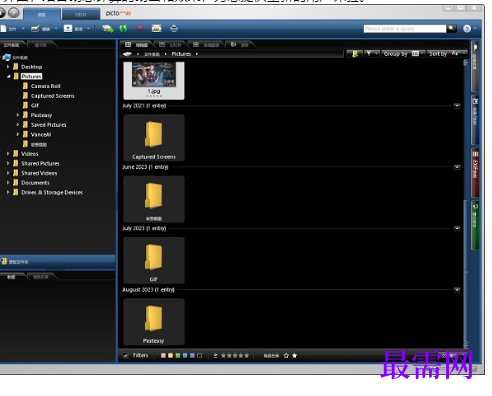Viewport: 492px width, 396px height.
Task: Toggle the Filters checkbox
Action: (x=125, y=356)
